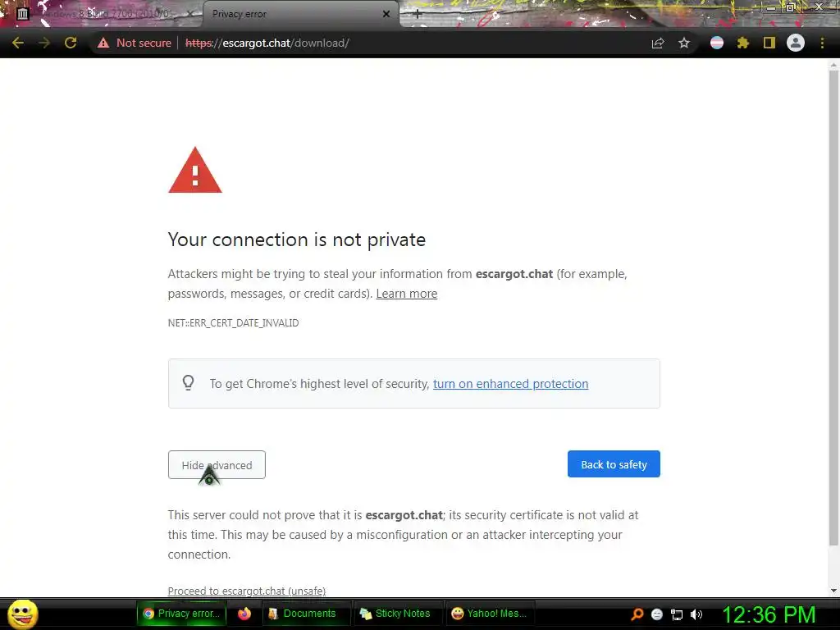
Task: Click the Not secure warning indicator
Action: coord(135,43)
